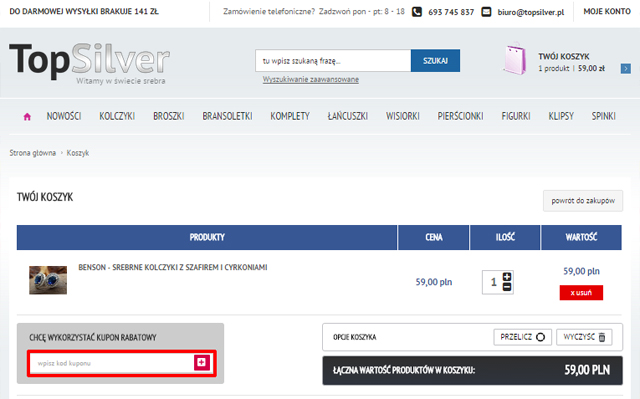This screenshot has width=640, height=399.
Task: Go to Strona główna breadcrumb
Action: (33, 153)
